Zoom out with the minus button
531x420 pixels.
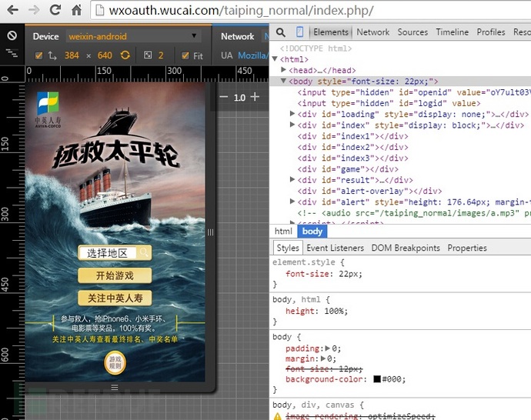click(x=223, y=97)
